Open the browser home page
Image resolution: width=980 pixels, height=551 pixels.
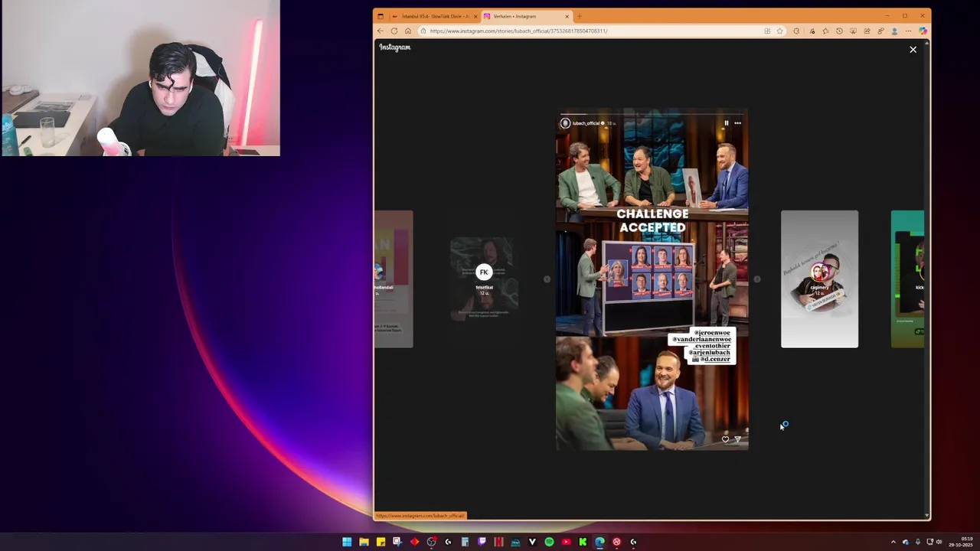click(408, 31)
